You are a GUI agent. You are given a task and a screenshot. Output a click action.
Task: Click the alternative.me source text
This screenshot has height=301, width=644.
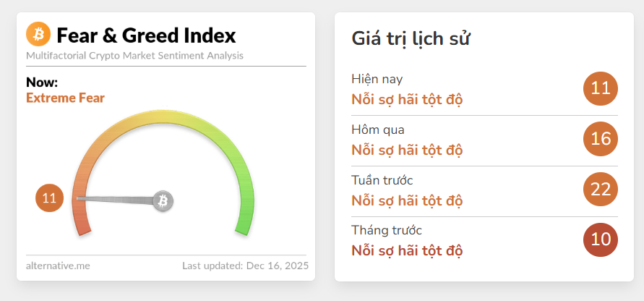(58, 266)
